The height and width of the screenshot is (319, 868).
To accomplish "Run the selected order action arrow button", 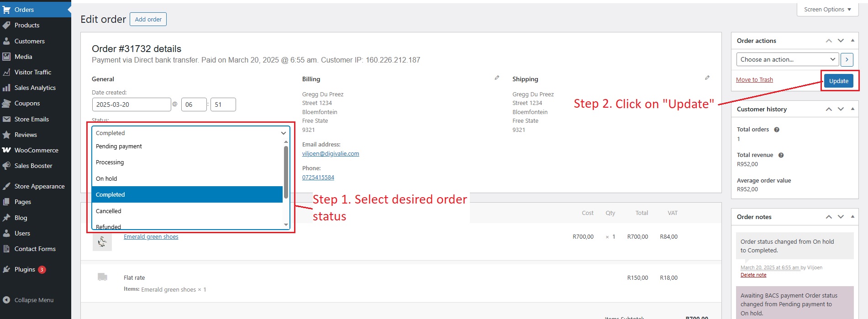I will [847, 59].
